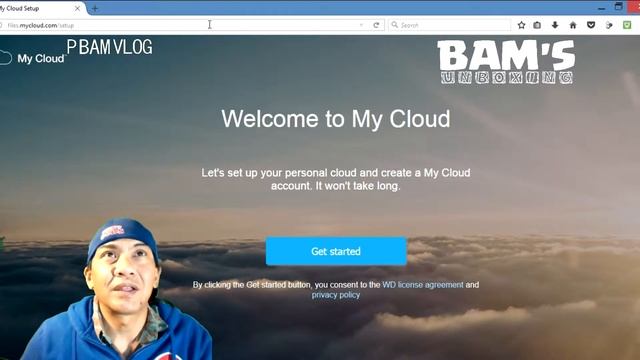Click the Get started button
Screen dimensions: 640x360
[x=336, y=251]
